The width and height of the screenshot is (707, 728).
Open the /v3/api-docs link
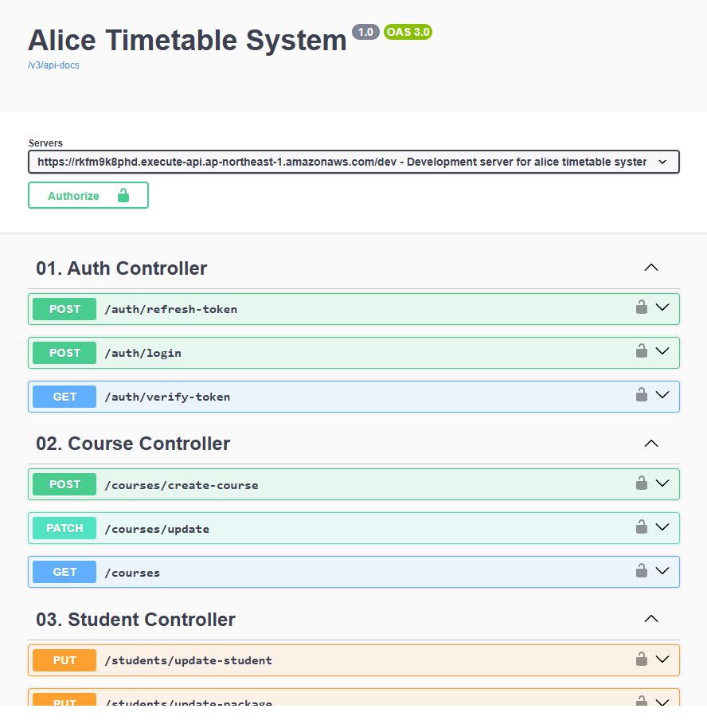tap(53, 65)
